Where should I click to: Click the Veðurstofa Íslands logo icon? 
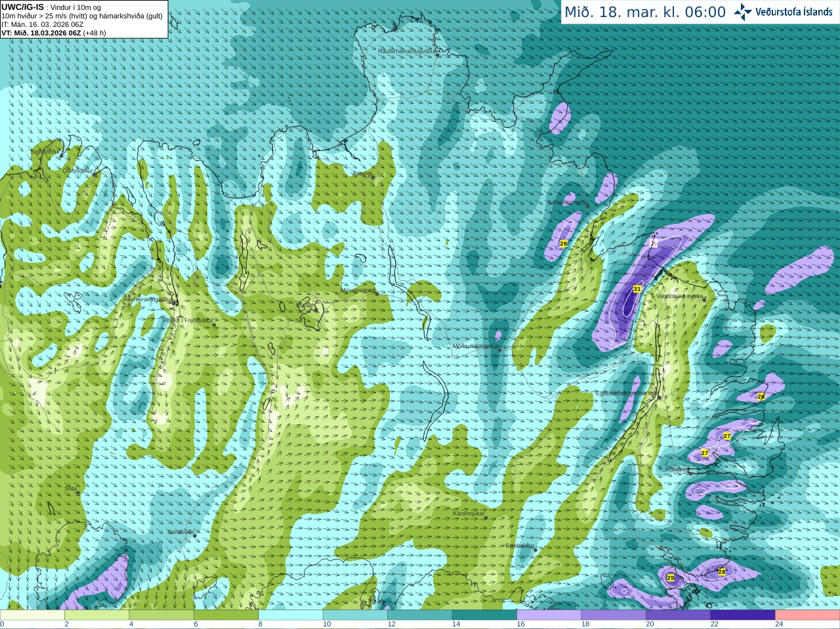(x=742, y=12)
